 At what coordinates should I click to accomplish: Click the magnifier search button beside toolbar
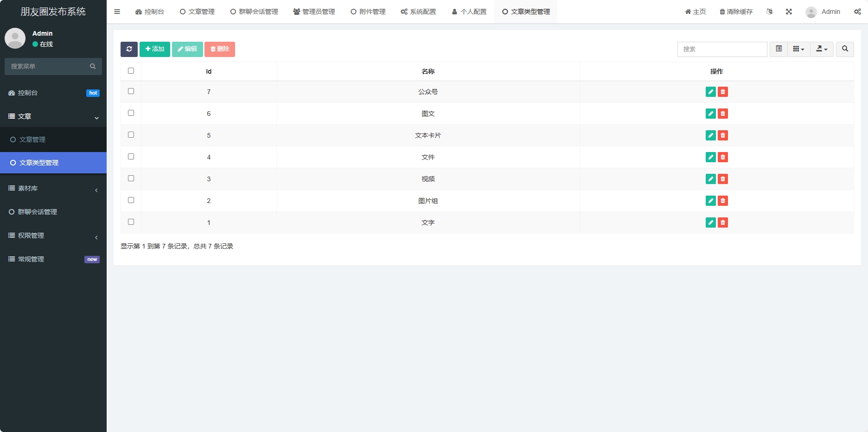pos(844,49)
